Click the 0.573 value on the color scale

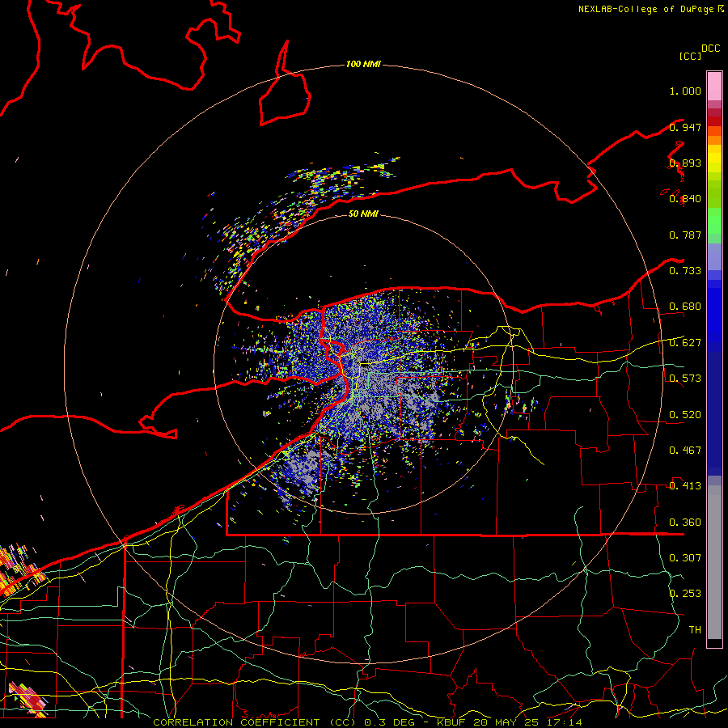coord(685,379)
